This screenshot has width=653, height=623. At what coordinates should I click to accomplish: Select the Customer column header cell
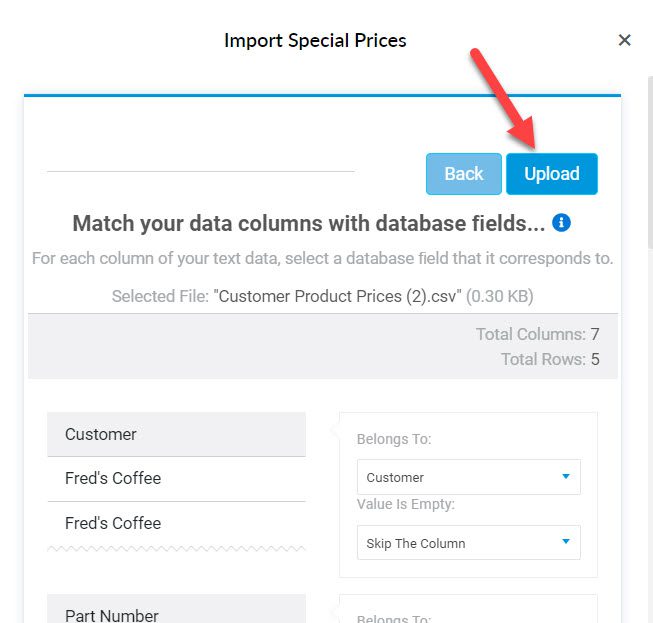pos(177,434)
